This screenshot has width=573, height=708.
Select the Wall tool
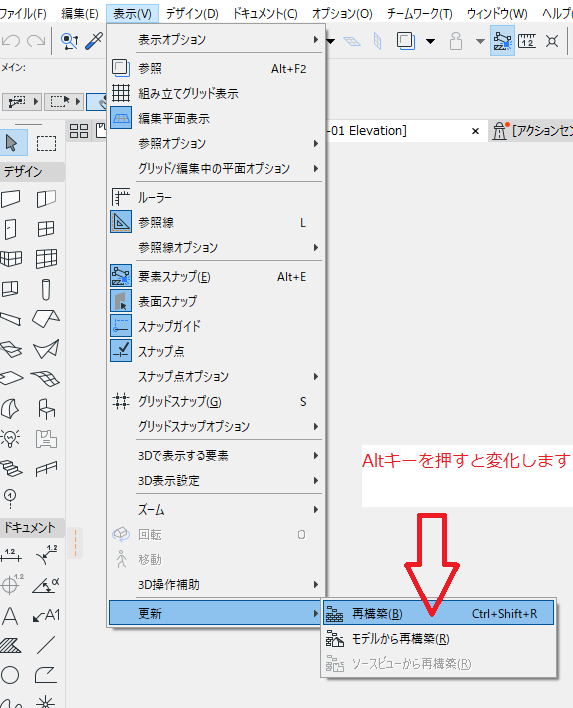[11, 199]
